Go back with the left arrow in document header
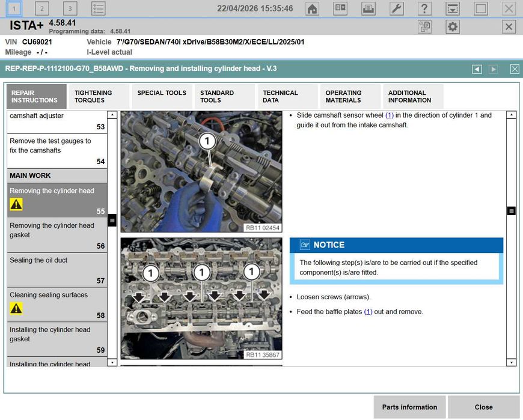 (477, 69)
